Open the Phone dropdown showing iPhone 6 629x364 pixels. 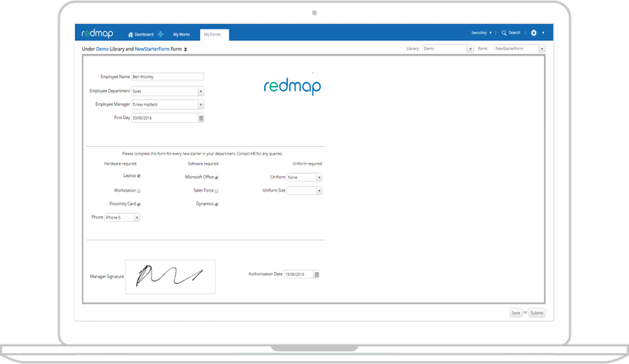122,217
